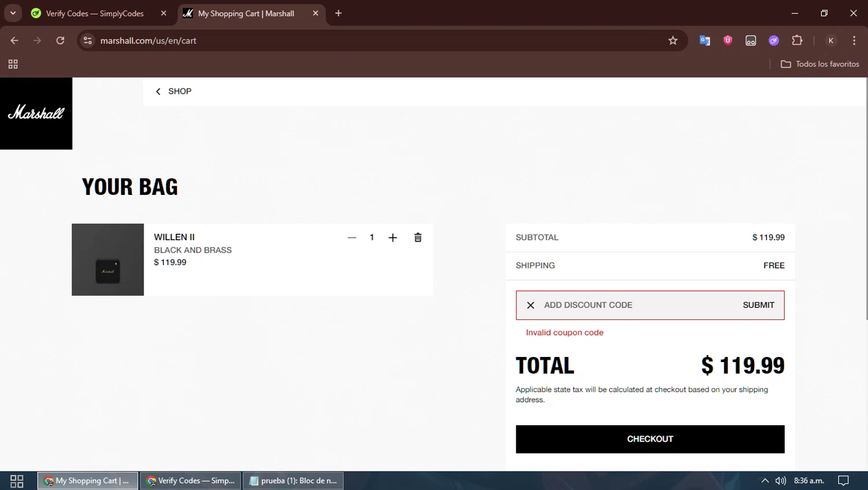Bookmark this page with star icon

[x=673, y=40]
